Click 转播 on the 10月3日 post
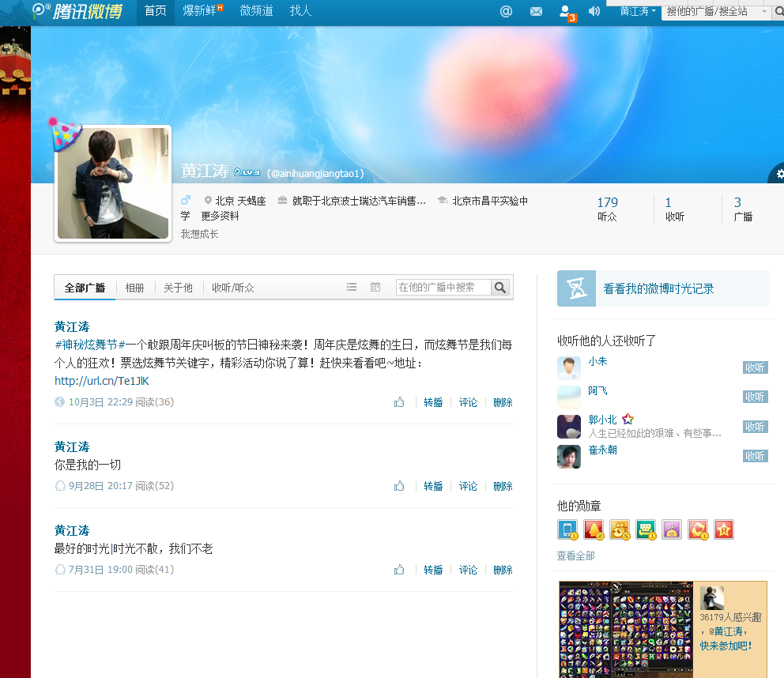The width and height of the screenshot is (784, 678). point(433,402)
